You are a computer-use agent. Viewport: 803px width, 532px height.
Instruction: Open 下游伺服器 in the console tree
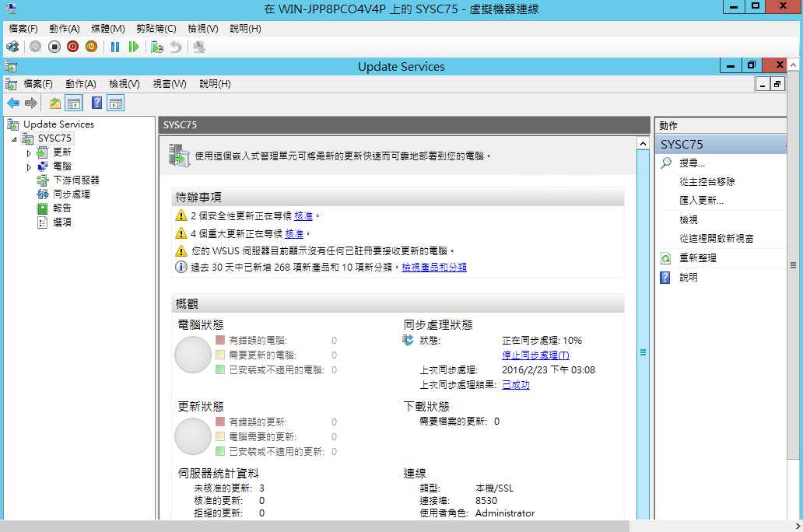[76, 180]
